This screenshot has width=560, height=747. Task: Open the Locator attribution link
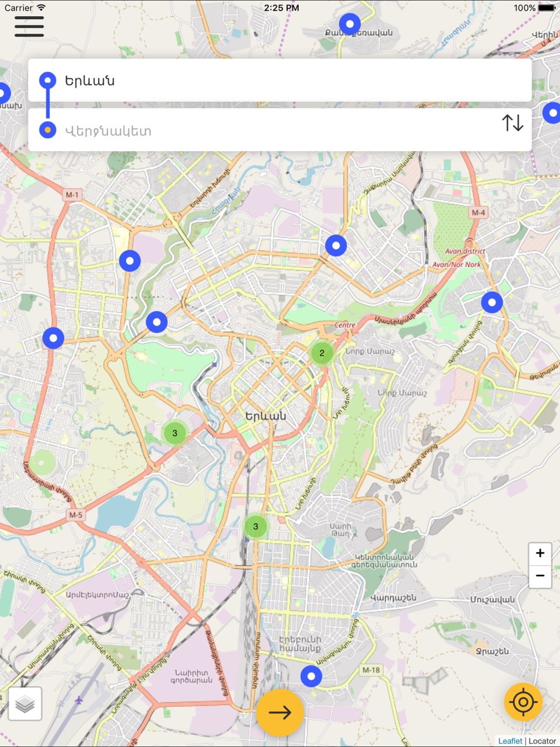pyautogui.click(x=542, y=741)
